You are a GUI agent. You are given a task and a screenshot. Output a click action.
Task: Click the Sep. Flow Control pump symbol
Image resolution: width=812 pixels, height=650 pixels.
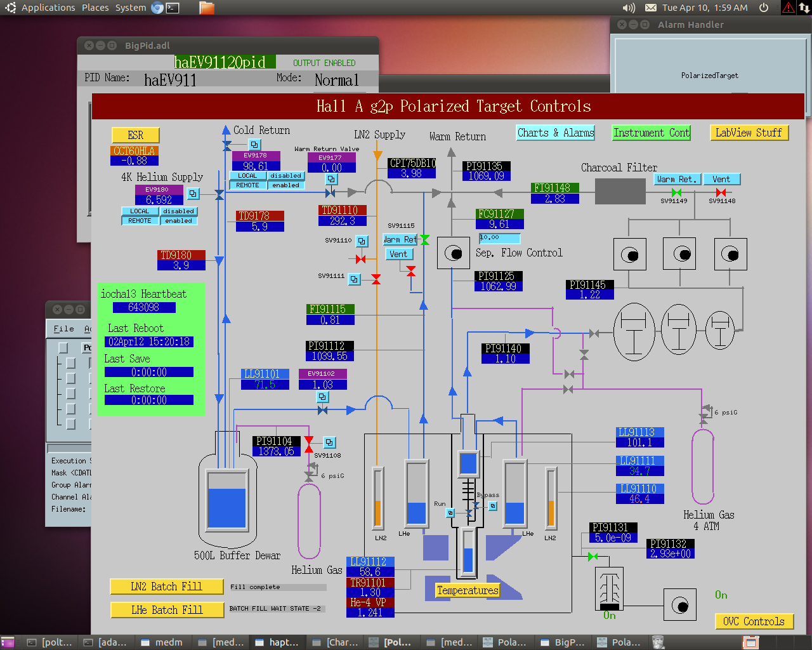(x=453, y=253)
